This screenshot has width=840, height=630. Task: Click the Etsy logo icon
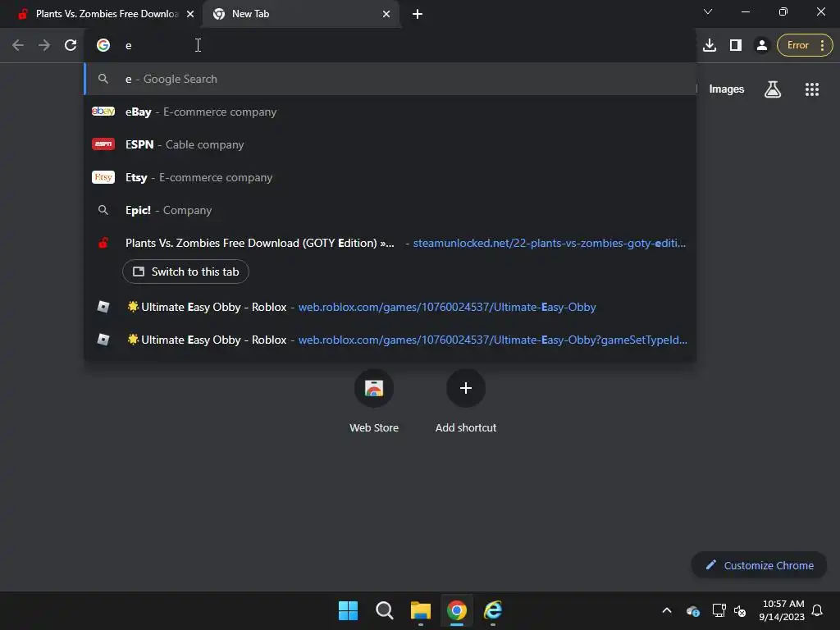[x=103, y=177]
